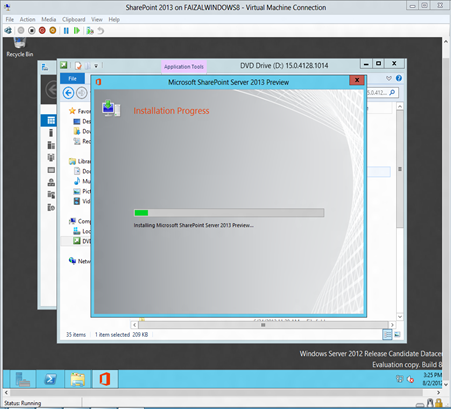Select Music library in navigation pane
The height and width of the screenshot is (409, 451).
tap(82, 181)
